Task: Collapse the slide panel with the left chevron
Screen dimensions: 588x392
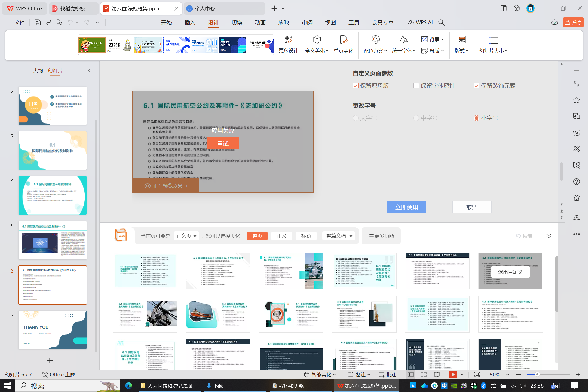Action: point(89,71)
